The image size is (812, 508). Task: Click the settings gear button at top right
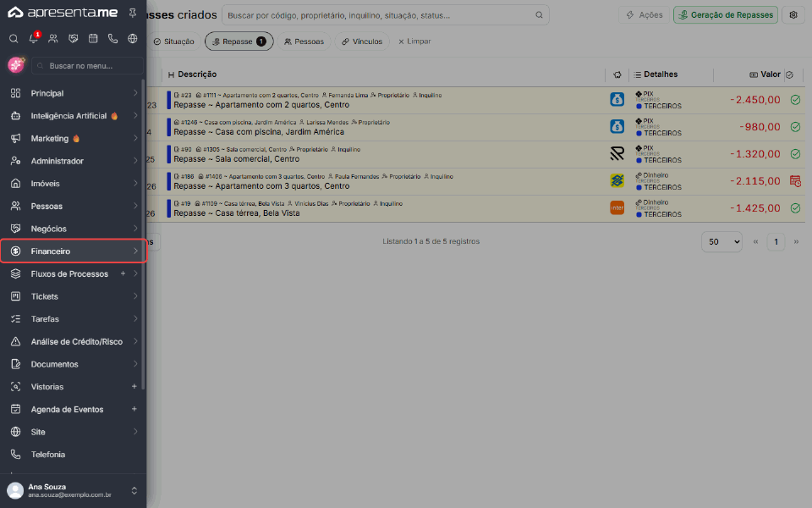[793, 15]
